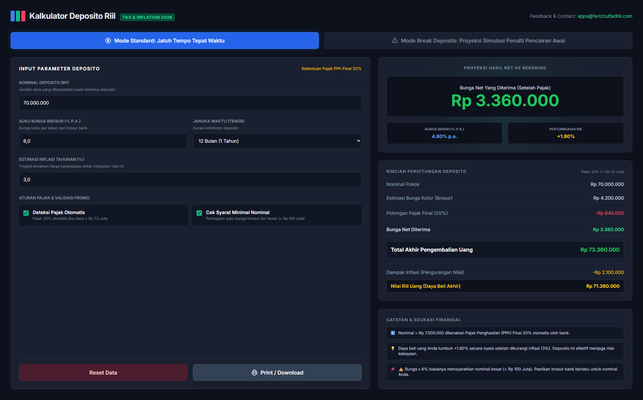The image size is (643, 400).
Task: Click the Rp 71.260.000 real value amount
Action: point(603,286)
